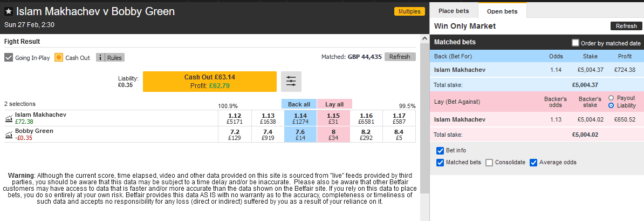The width and height of the screenshot is (644, 221).
Task: Lay Islam Makhachev at 1.16
Action: pos(366,118)
